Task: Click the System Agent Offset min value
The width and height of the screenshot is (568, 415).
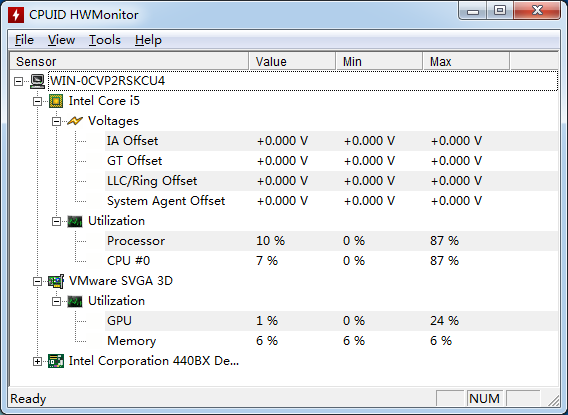Action: (369, 201)
